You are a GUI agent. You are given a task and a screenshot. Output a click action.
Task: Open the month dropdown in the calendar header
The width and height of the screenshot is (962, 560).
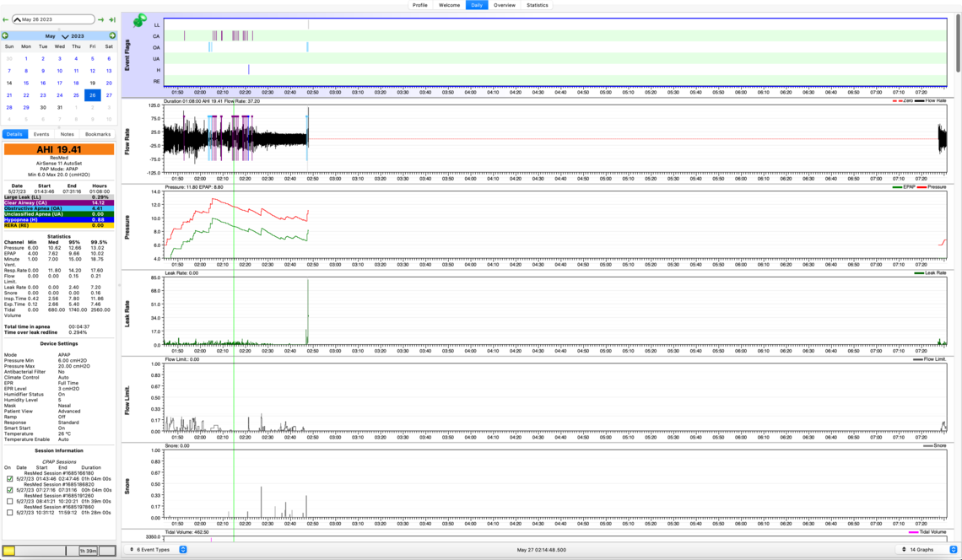[65, 36]
